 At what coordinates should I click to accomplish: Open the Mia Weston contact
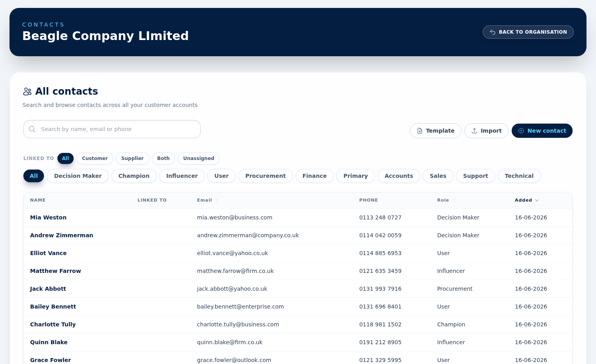click(48, 217)
